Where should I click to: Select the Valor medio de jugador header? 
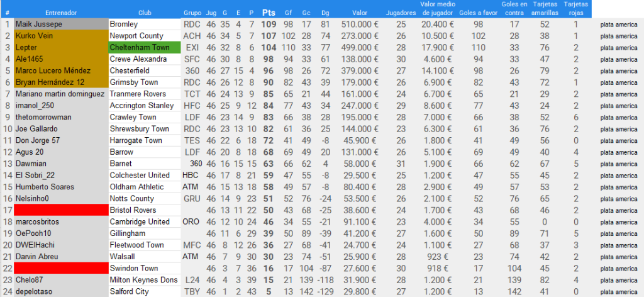(x=436, y=8)
